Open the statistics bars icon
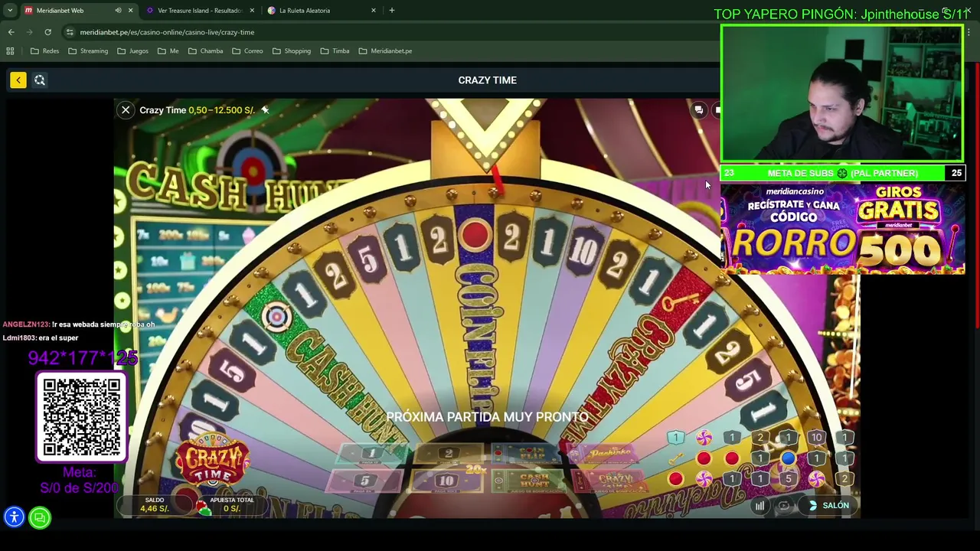This screenshot has height=551, width=980. coord(759,506)
